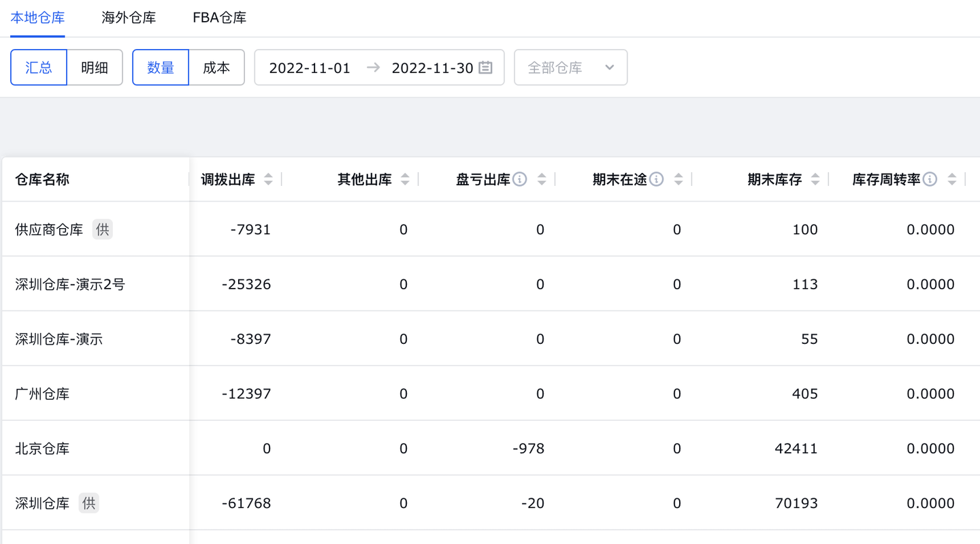Image resolution: width=980 pixels, height=544 pixels.
Task: Switch to 海外仓库 tab
Action: click(x=129, y=18)
